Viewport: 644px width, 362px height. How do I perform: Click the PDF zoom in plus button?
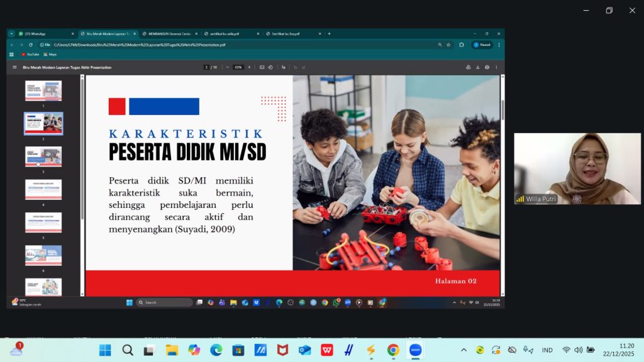pyautogui.click(x=249, y=67)
